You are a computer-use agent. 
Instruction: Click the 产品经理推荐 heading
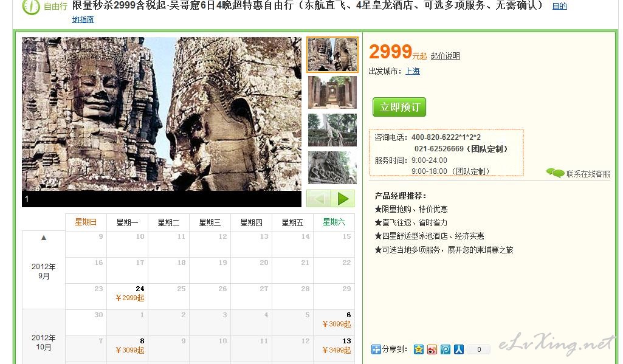pyautogui.click(x=401, y=196)
